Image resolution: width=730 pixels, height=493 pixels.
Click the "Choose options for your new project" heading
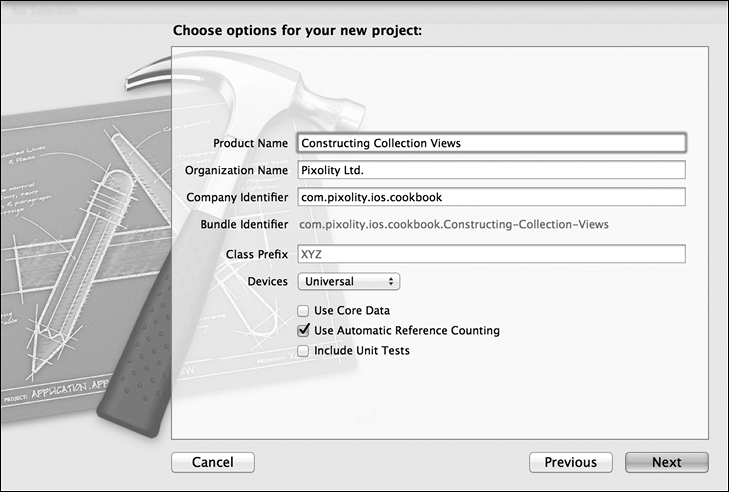pos(297,30)
